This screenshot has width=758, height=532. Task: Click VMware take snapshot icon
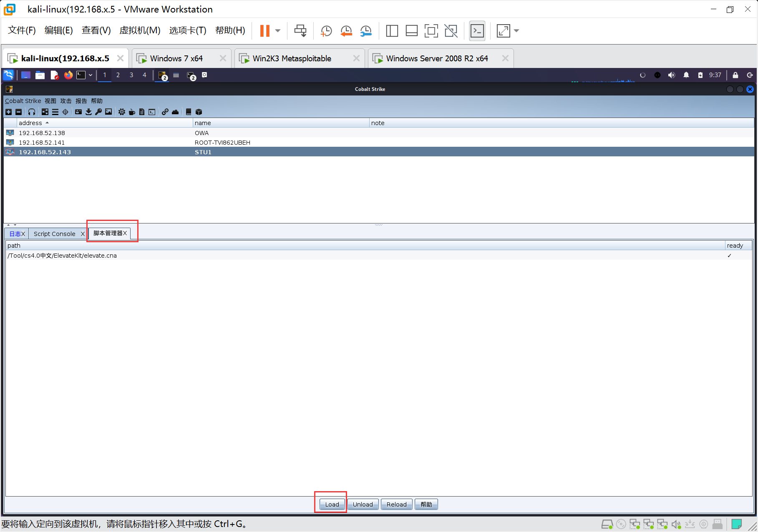[326, 30]
